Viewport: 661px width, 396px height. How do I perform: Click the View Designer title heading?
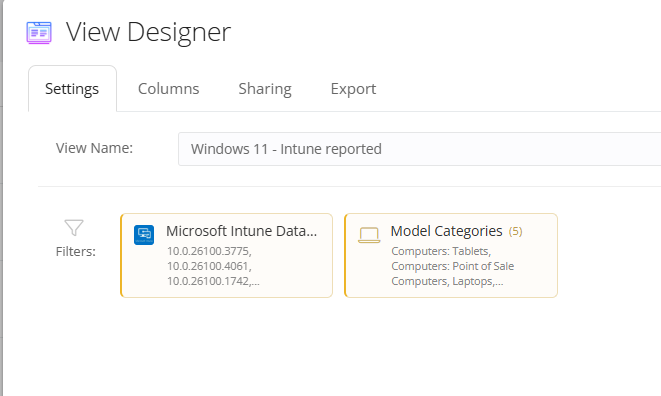[148, 32]
